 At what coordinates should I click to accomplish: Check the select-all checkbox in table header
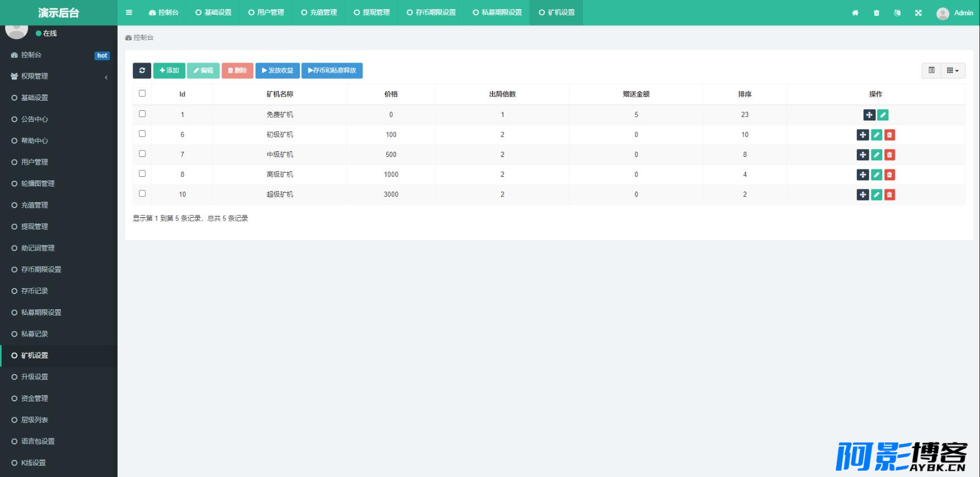point(142,93)
